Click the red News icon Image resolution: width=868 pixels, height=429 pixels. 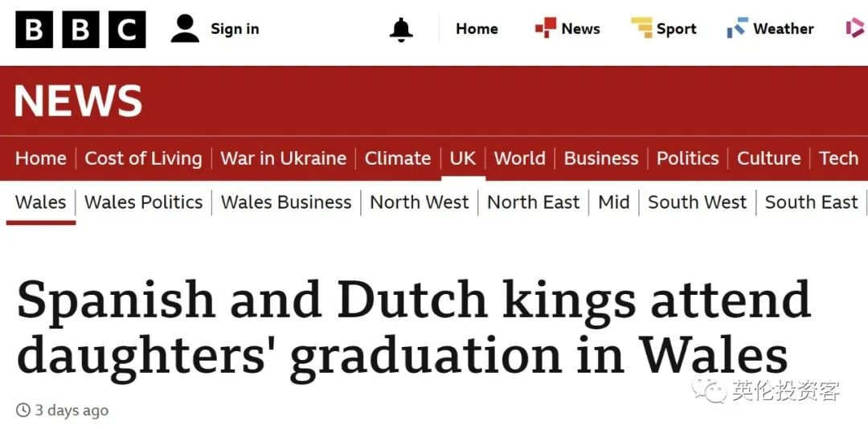pyautogui.click(x=545, y=29)
